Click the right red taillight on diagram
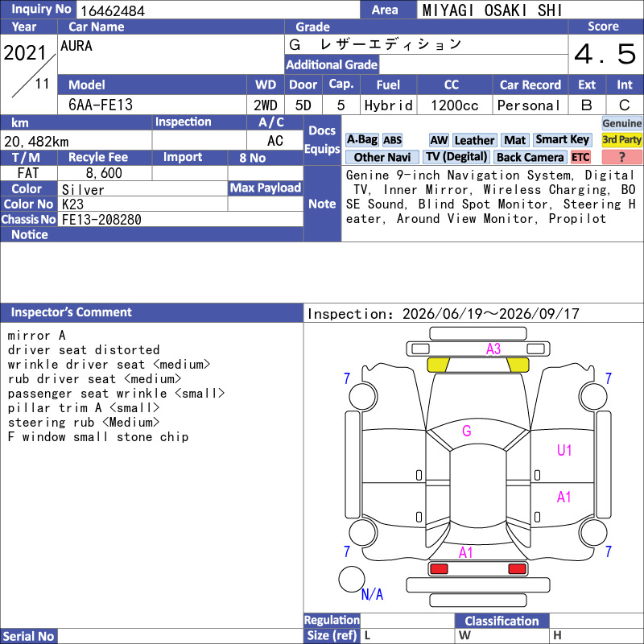The height and width of the screenshot is (644, 644). click(517, 569)
